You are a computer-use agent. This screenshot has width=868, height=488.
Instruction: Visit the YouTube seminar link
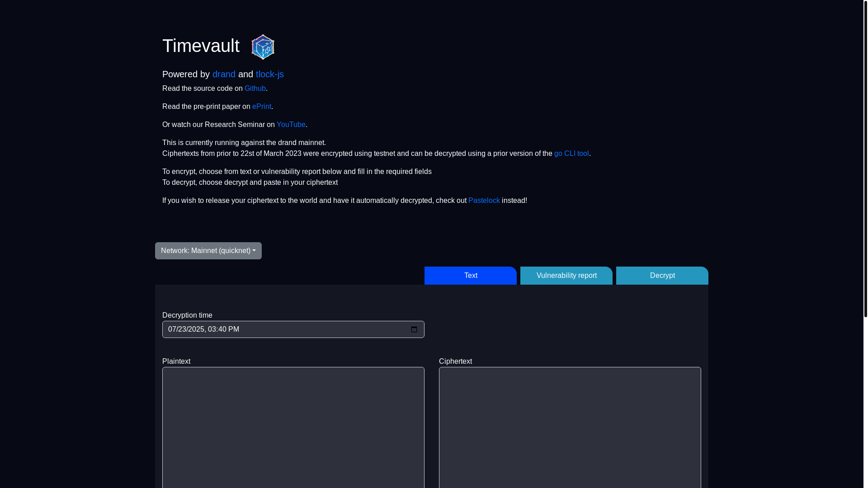tap(291, 125)
